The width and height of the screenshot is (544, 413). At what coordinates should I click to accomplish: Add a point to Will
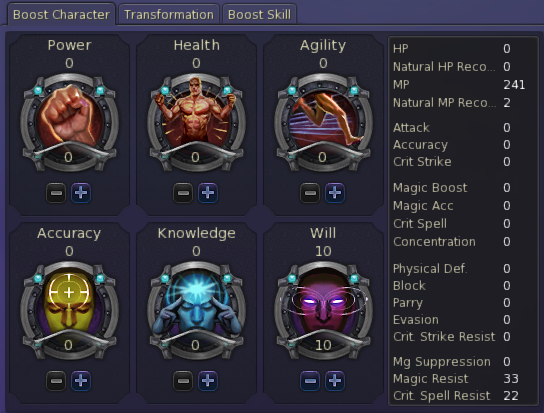(x=335, y=381)
